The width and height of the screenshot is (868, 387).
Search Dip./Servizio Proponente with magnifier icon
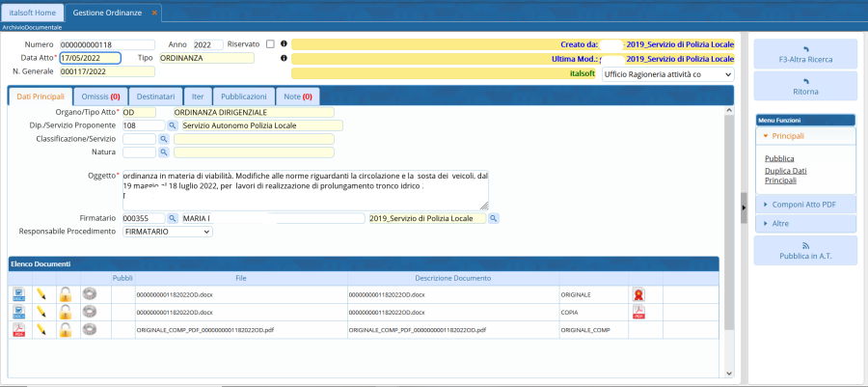[173, 125]
